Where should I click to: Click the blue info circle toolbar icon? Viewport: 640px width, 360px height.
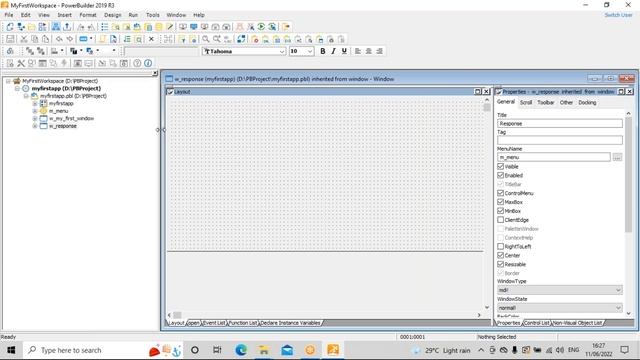click(x=148, y=63)
